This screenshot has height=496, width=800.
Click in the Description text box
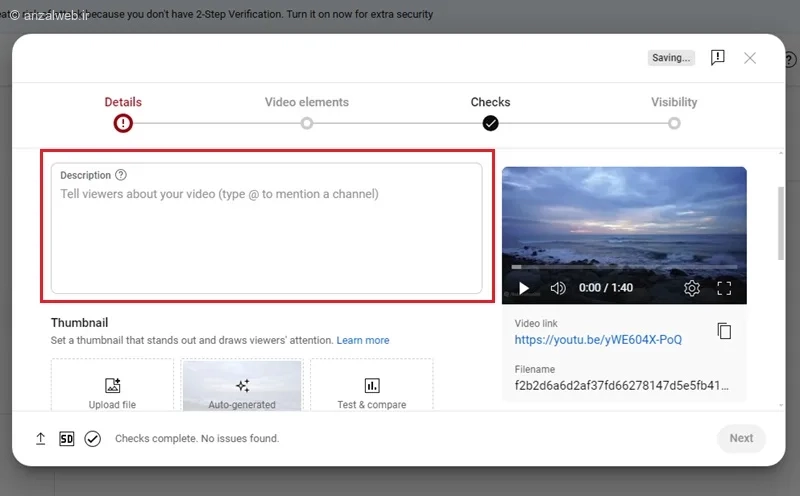click(x=266, y=228)
